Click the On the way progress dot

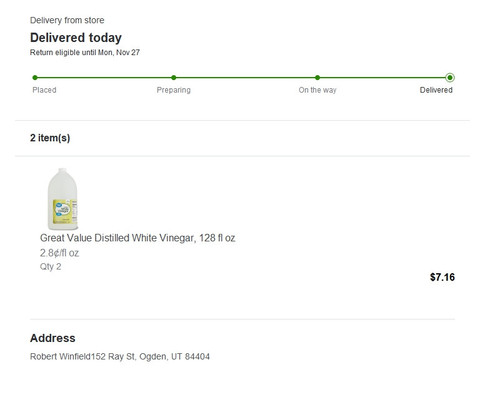317,78
